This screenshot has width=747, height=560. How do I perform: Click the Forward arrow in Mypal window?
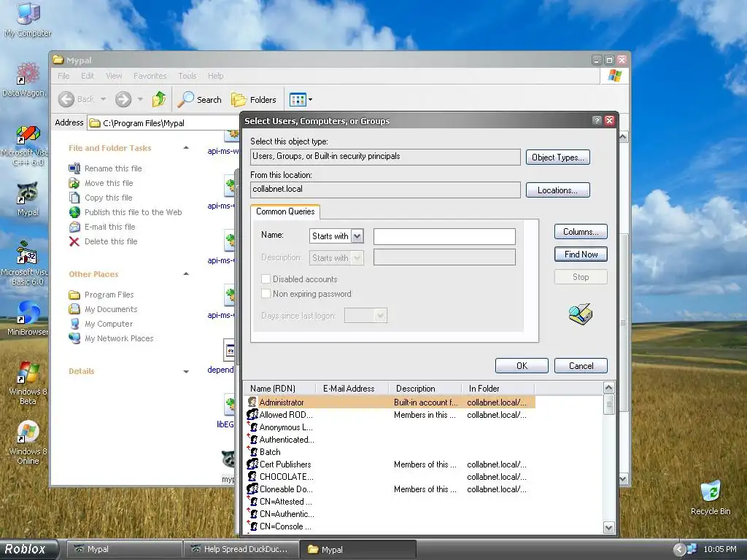click(x=123, y=99)
